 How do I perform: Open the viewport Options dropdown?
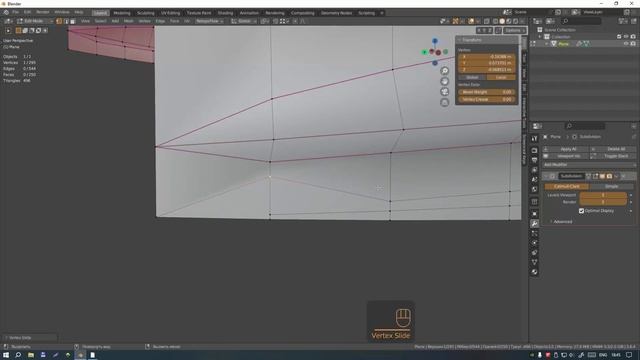(515, 30)
